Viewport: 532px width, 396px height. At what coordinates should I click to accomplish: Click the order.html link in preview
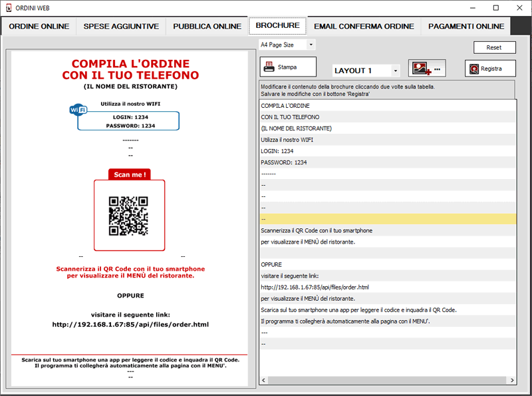coord(130,324)
